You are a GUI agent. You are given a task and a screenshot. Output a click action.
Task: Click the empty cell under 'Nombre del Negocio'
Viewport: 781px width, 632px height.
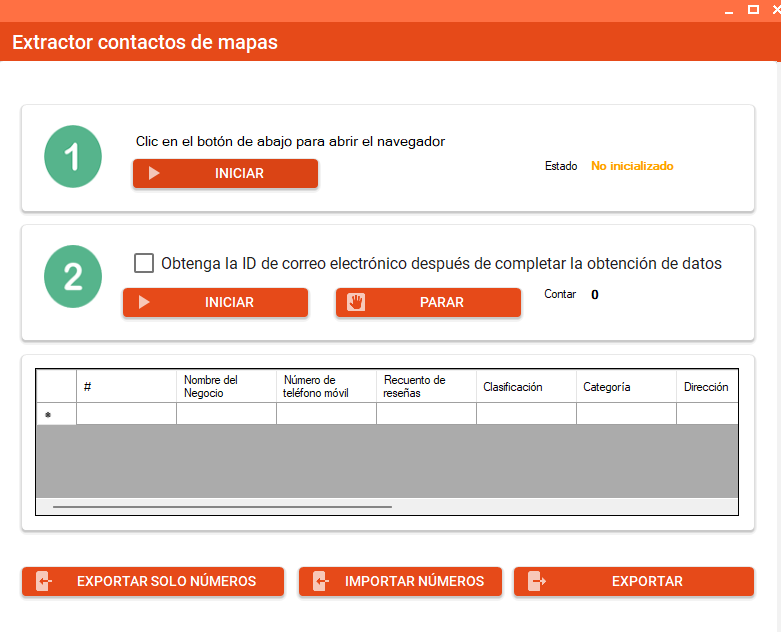coord(226,414)
